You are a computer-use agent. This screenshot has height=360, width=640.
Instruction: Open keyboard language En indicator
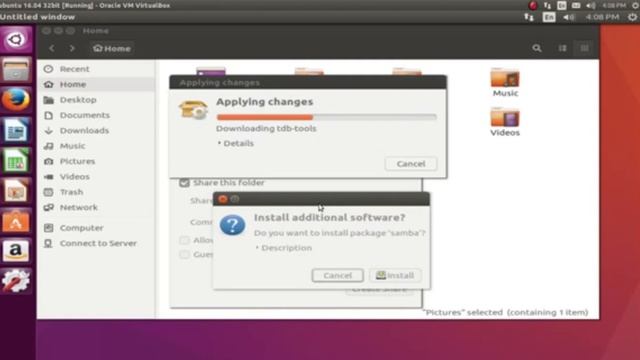[x=549, y=17]
